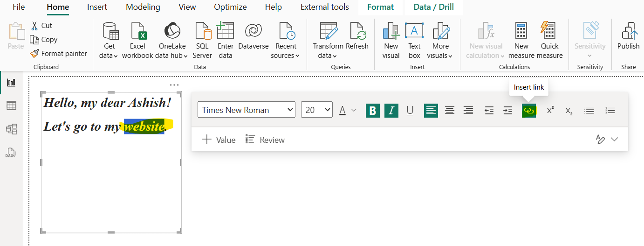The height and width of the screenshot is (246, 644).
Task: Toggle Italic text formatting
Action: point(391,111)
